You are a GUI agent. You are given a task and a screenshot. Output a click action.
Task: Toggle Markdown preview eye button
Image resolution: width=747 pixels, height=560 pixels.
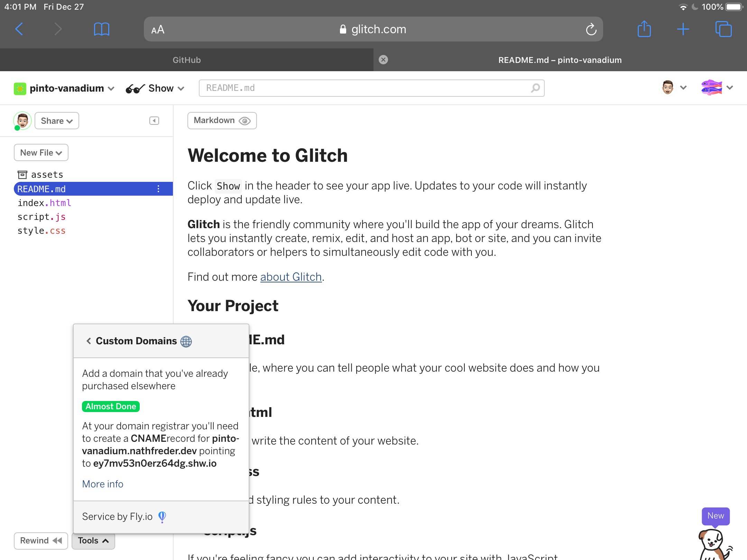click(222, 121)
